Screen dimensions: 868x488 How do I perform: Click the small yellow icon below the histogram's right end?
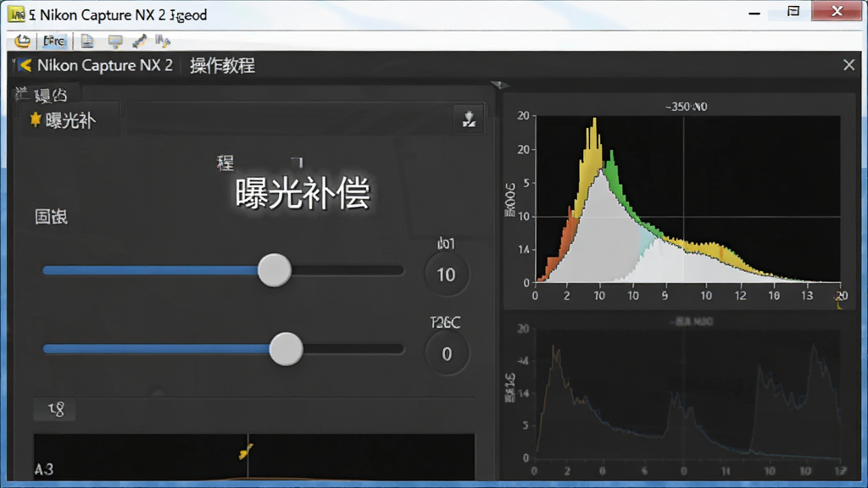tap(839, 303)
